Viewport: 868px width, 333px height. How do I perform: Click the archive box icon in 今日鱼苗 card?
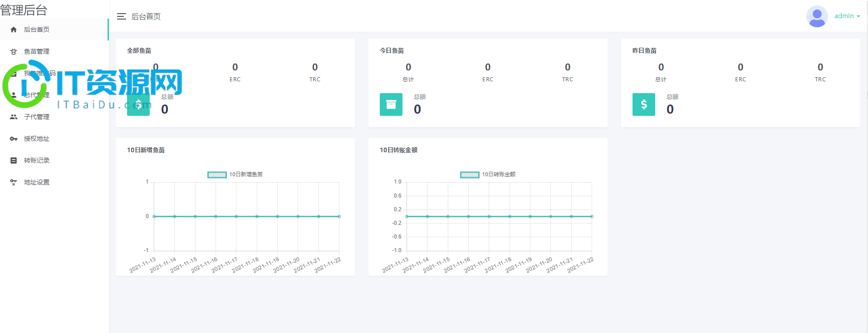pyautogui.click(x=391, y=104)
